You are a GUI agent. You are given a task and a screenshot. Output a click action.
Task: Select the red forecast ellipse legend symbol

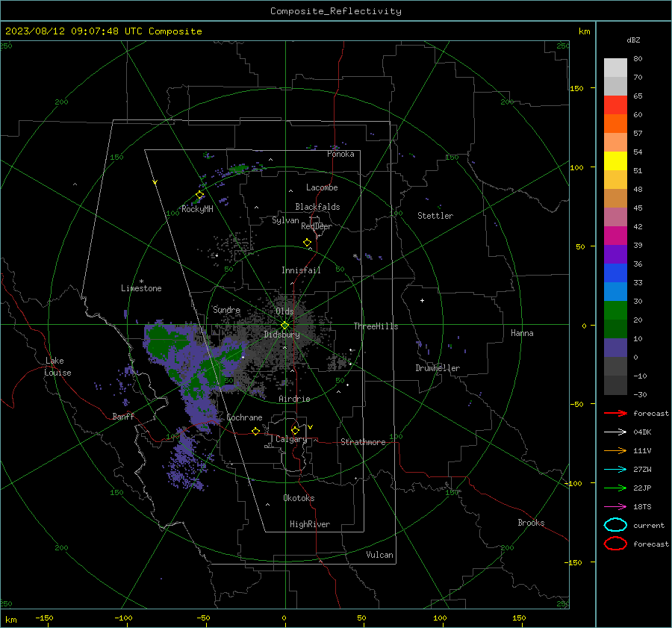pyautogui.click(x=615, y=544)
